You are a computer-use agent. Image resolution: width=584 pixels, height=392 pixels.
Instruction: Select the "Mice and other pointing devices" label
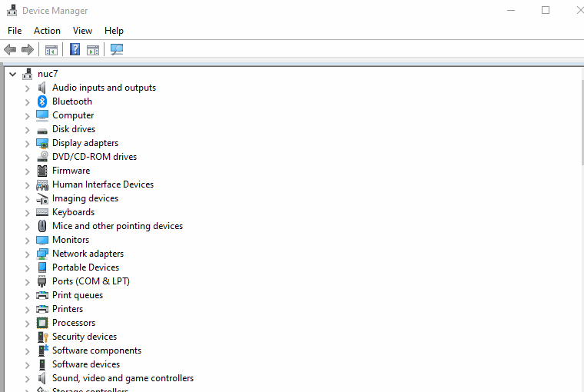(x=118, y=226)
